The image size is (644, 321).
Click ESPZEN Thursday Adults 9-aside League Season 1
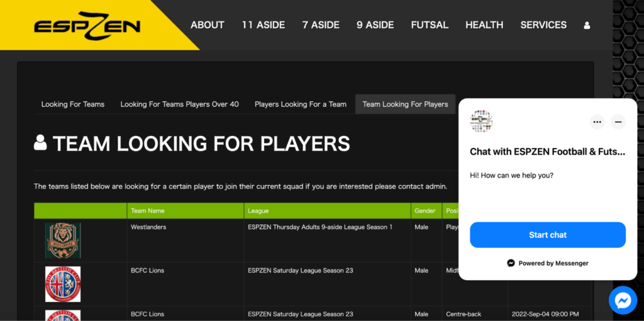click(x=320, y=227)
